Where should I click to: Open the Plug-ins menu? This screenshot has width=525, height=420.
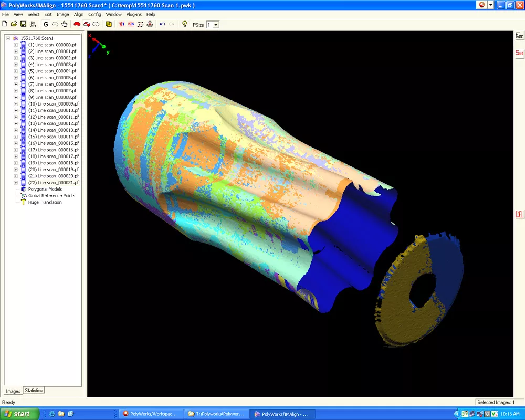134,14
